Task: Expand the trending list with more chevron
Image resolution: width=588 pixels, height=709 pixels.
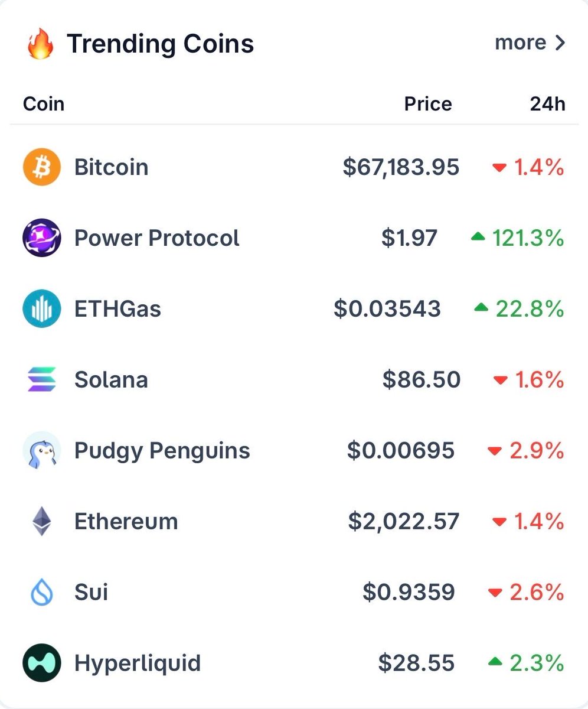Action: point(530,43)
